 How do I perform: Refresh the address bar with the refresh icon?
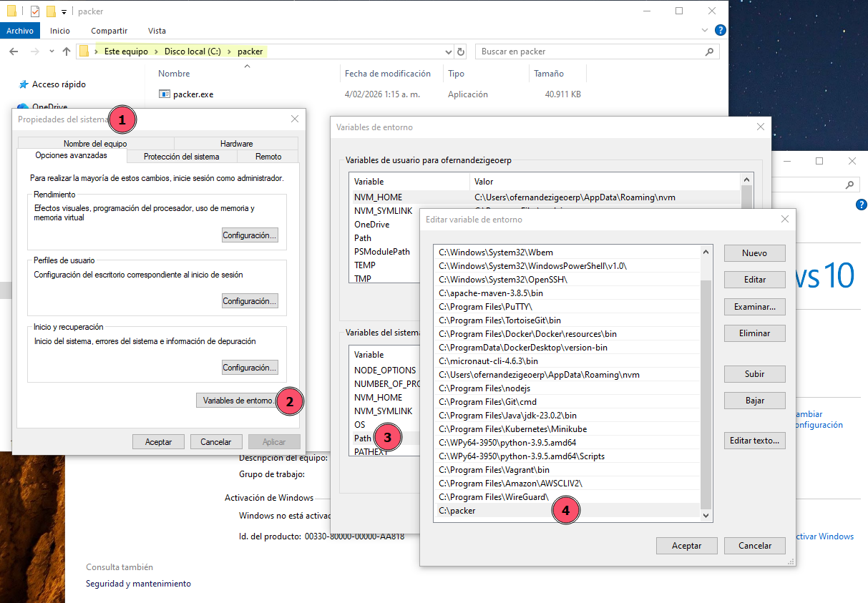460,51
